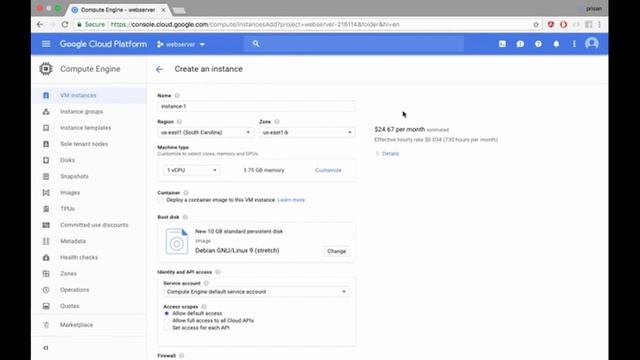Click the Quotas sidebar icon
This screenshot has height=360, width=640.
tap(46, 306)
